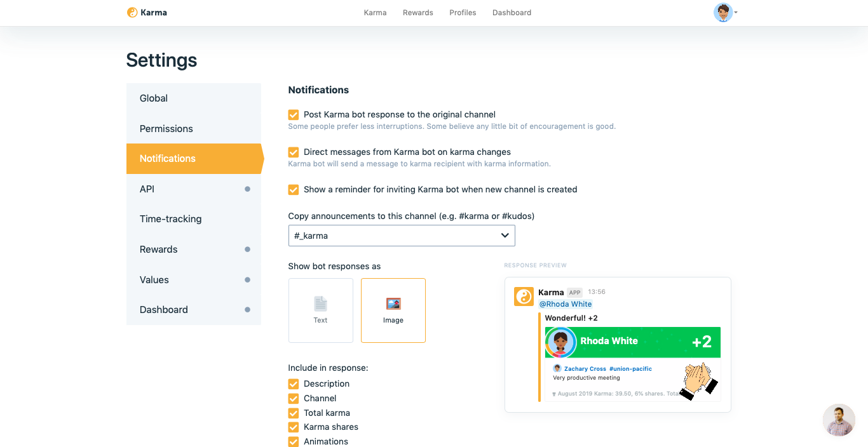This screenshot has height=447, width=868.
Task: Click Zachary Cross small avatar in preview
Action: click(x=557, y=368)
